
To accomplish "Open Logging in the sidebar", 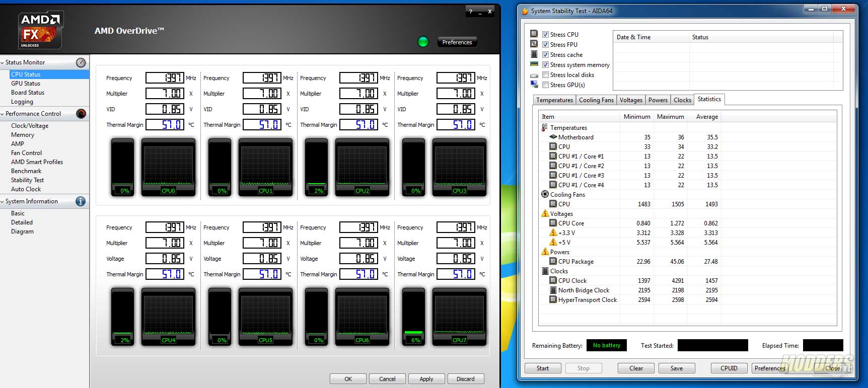I will (22, 102).
